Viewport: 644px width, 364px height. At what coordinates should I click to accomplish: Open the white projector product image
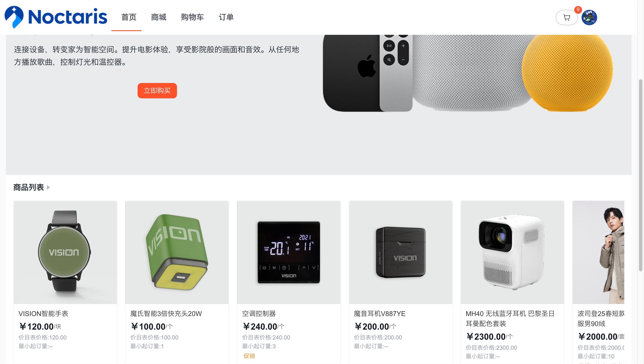pos(512,252)
